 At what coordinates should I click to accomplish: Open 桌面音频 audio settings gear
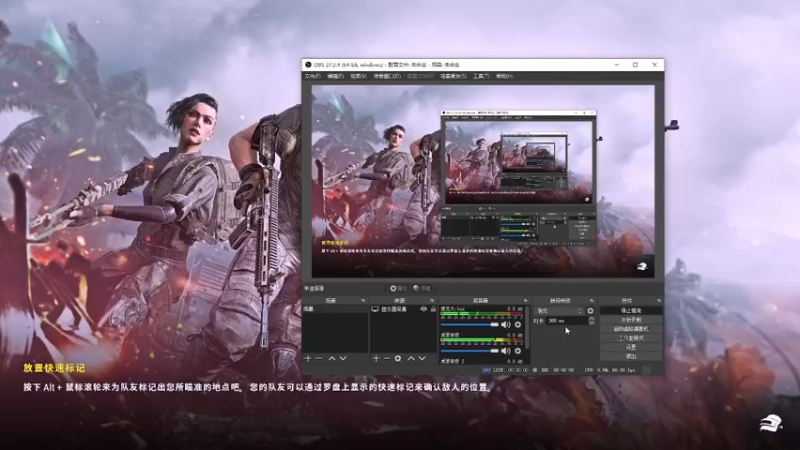tap(518, 351)
